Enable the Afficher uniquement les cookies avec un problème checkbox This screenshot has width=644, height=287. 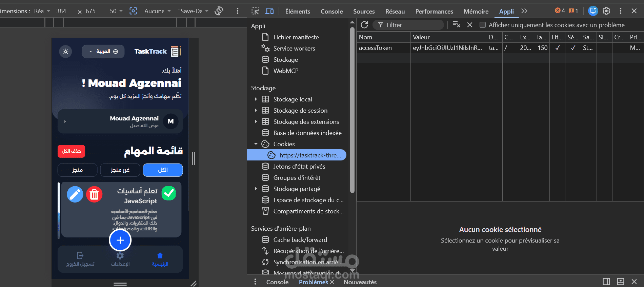point(483,25)
